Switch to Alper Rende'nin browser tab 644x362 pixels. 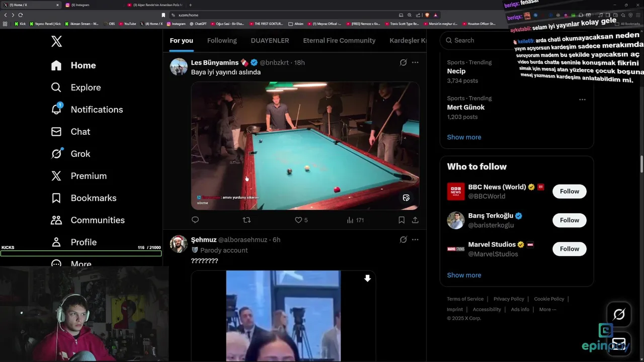click(x=154, y=5)
